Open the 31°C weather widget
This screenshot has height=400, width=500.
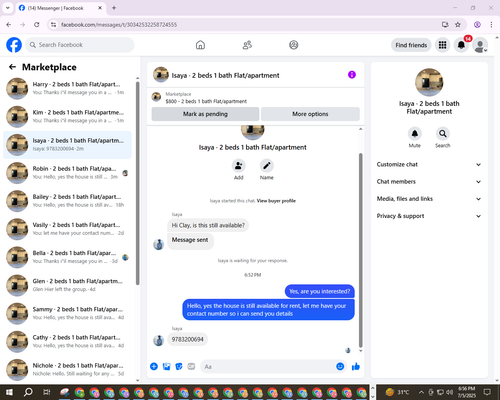[397, 392]
